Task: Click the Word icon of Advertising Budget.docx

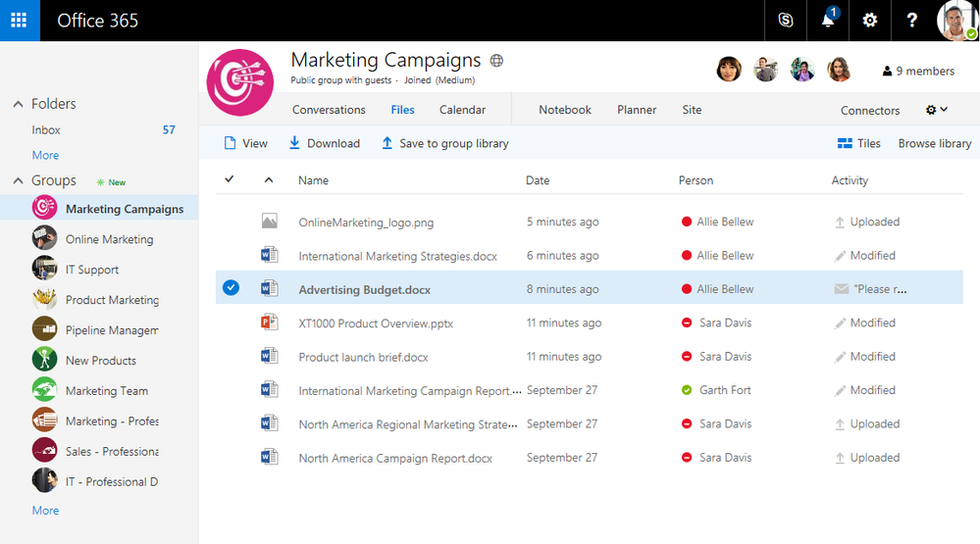Action: (270, 288)
